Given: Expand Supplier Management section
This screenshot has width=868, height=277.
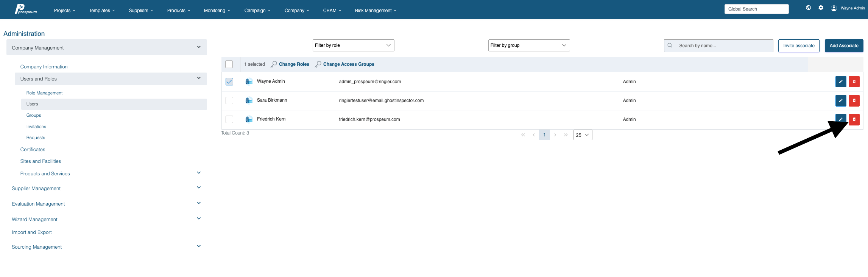Looking at the screenshot, I should coord(199,187).
